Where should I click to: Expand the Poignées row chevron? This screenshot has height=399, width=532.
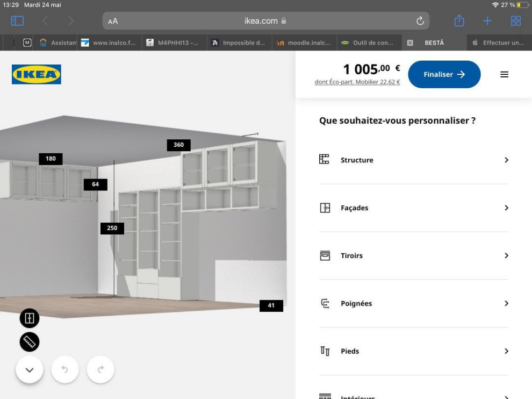[506, 304]
